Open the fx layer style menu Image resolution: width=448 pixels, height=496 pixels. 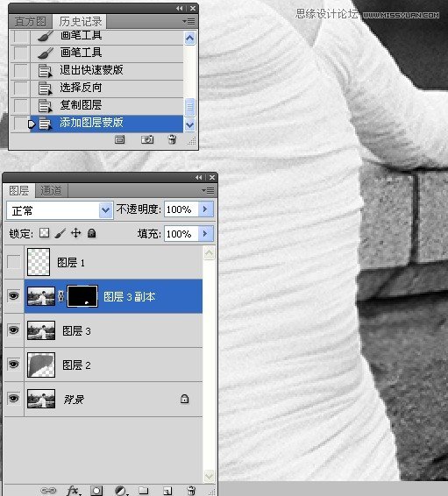tap(74, 491)
